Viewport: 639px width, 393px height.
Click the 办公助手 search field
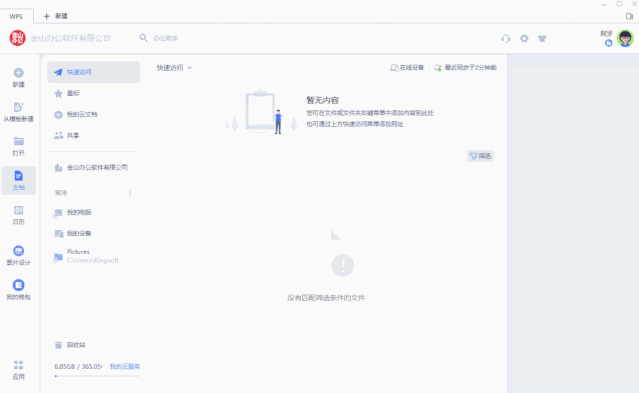(x=166, y=38)
